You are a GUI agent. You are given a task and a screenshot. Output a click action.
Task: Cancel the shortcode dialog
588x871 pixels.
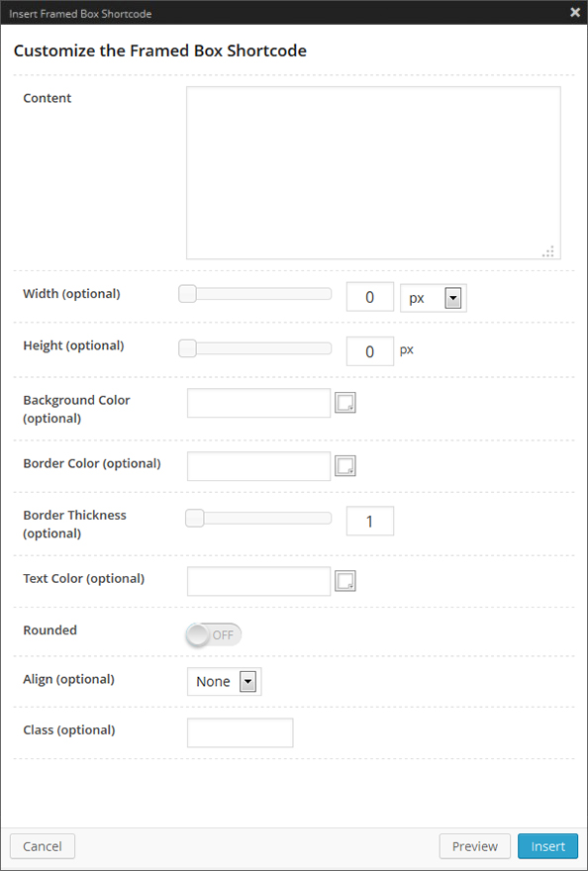click(42, 846)
